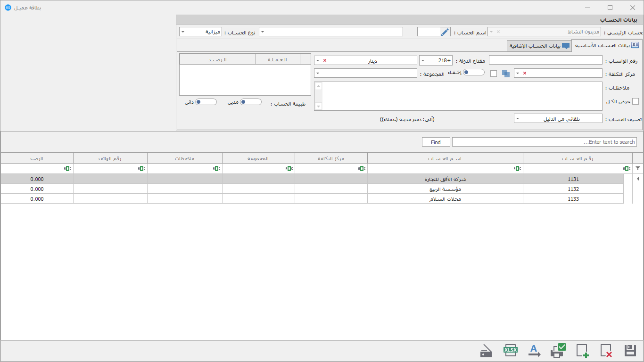Switch to بيانات الحساب الأساسية tab
Image resolution: width=644 pixels, height=362 pixels.
606,46
